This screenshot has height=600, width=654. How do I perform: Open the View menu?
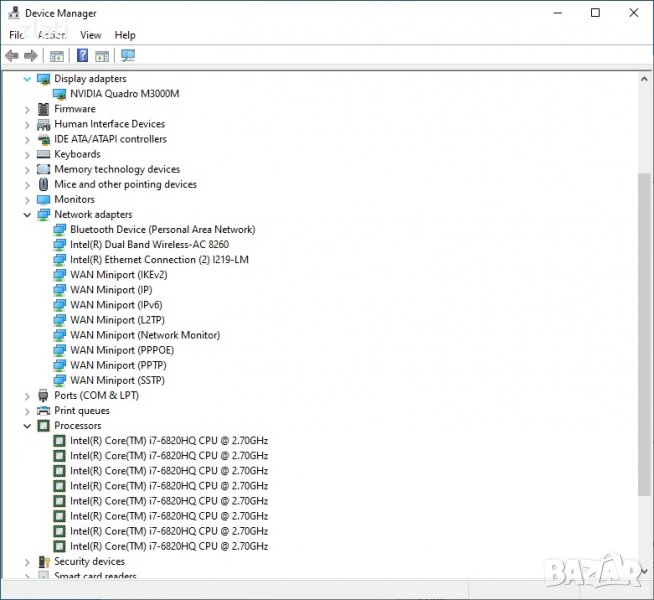click(x=91, y=35)
